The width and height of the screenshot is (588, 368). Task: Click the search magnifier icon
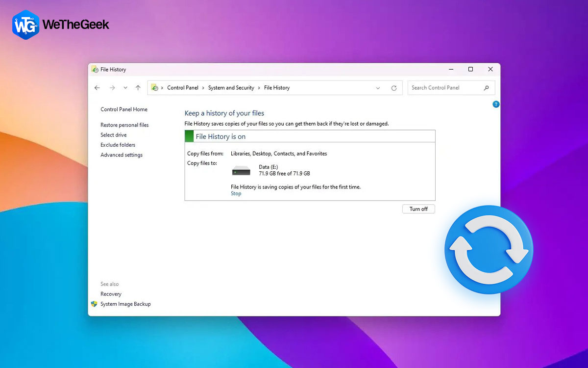pyautogui.click(x=487, y=88)
